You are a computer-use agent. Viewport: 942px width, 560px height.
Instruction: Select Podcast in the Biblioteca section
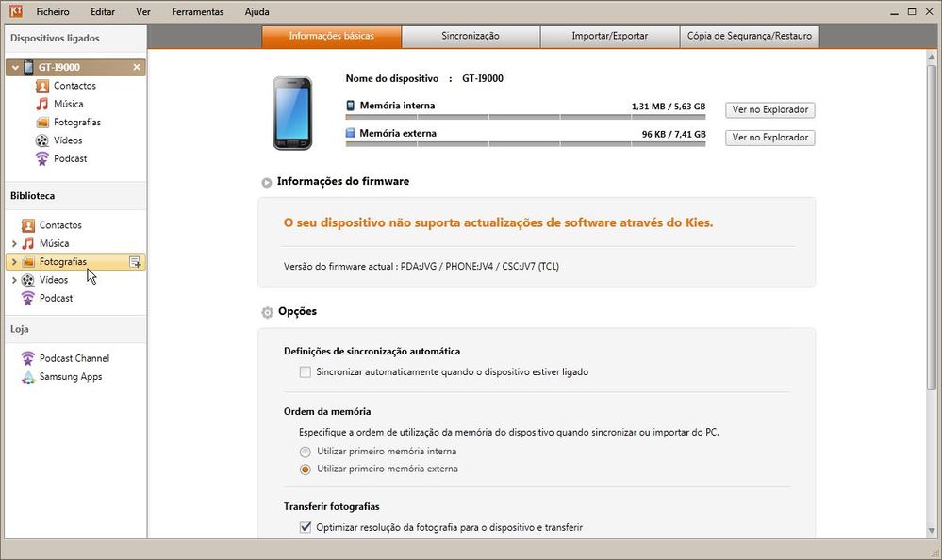61,157
